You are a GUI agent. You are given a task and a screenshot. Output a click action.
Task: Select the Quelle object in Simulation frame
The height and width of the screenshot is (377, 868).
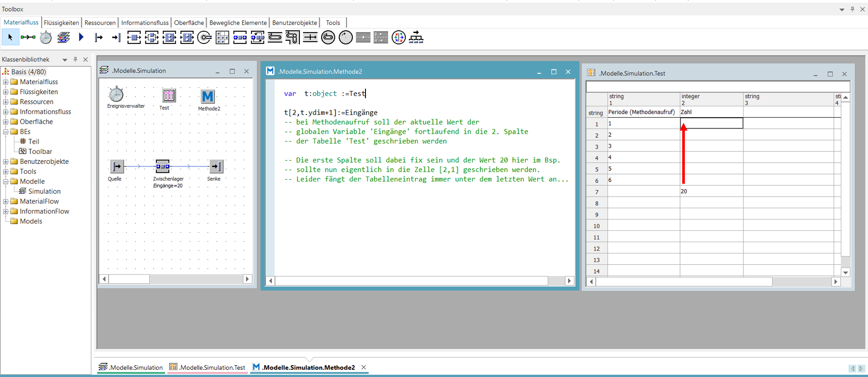click(x=117, y=166)
